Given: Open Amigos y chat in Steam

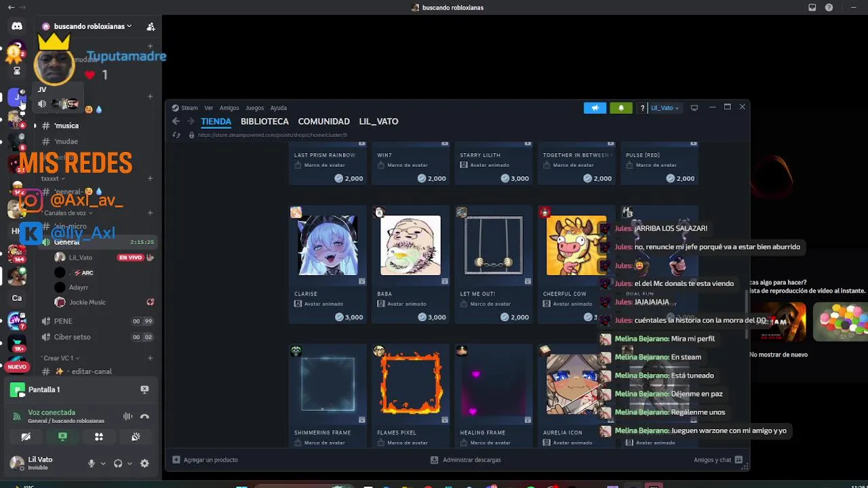Looking at the screenshot, I should click(x=718, y=460).
